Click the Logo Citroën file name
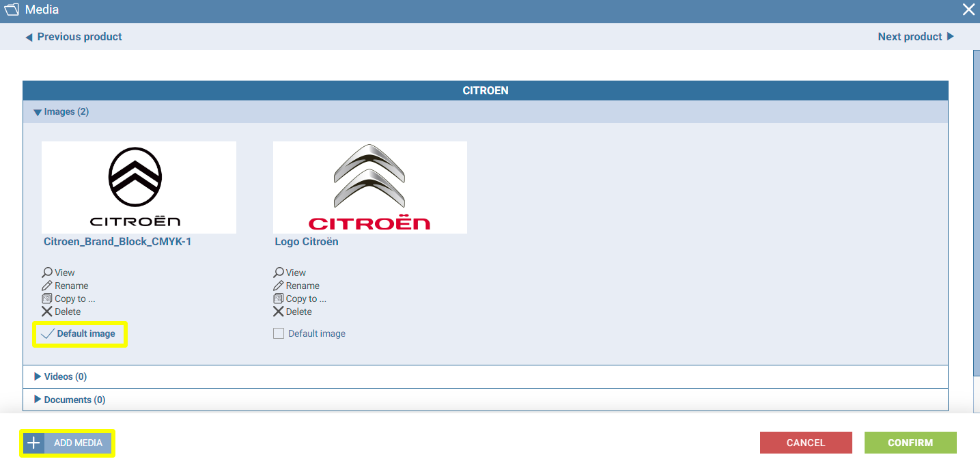Screen dimensions: 980x472 (x=307, y=242)
